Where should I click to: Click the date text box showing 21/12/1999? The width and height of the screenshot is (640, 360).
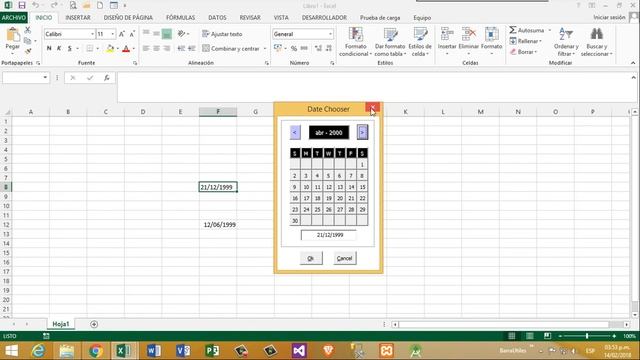coord(329,235)
